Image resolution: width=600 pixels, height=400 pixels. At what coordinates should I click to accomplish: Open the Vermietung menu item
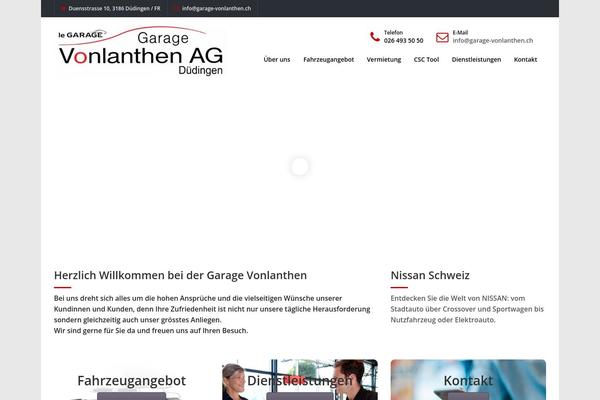tap(384, 59)
